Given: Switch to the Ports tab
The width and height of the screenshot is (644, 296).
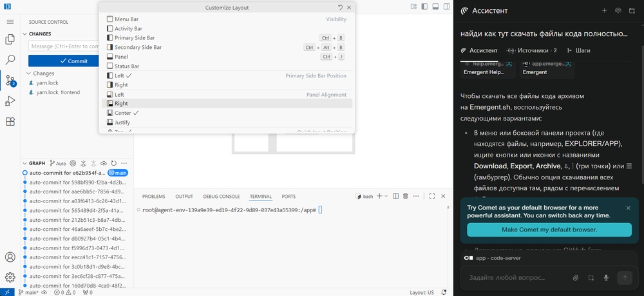Looking at the screenshot, I should (289, 197).
